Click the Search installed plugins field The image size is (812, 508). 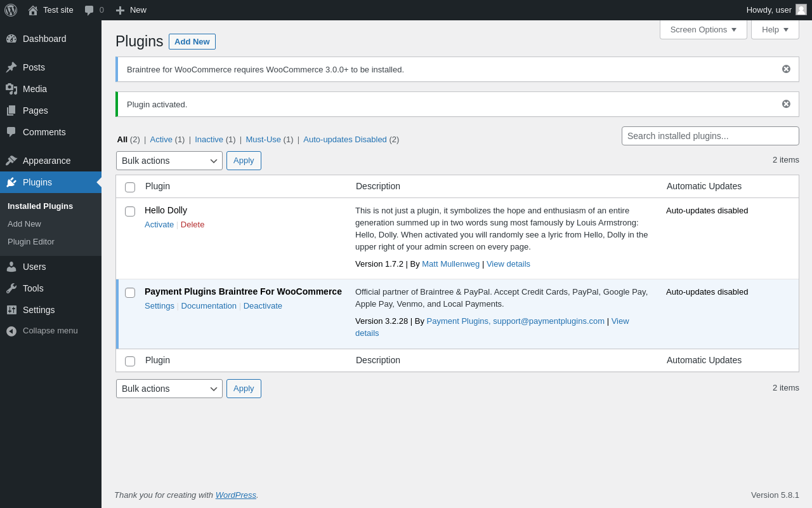(x=710, y=136)
